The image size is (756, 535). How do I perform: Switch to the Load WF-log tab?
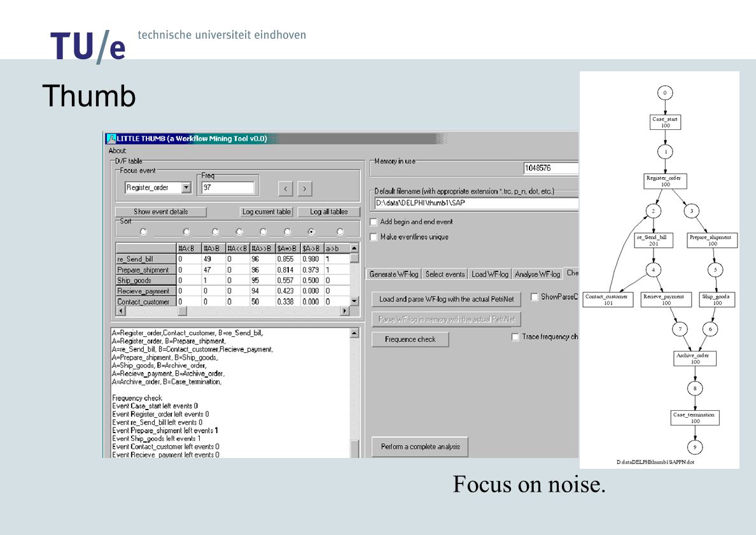pyautogui.click(x=490, y=274)
